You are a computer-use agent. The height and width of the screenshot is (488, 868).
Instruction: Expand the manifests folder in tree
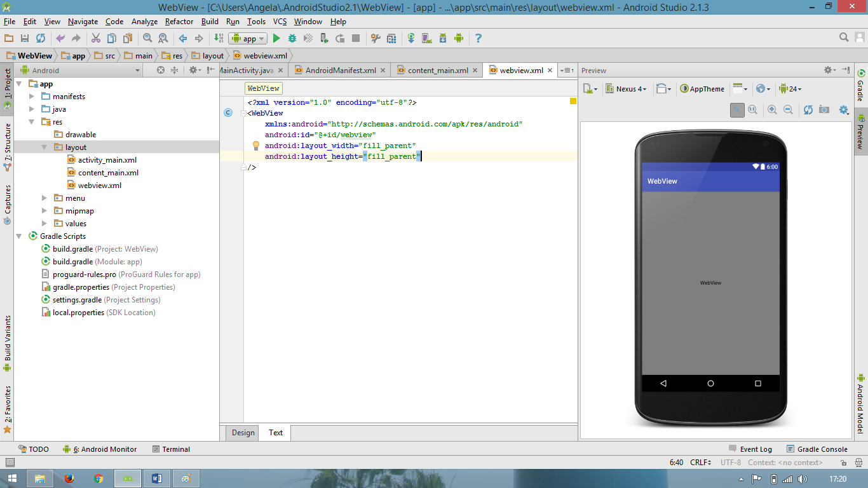(32, 97)
